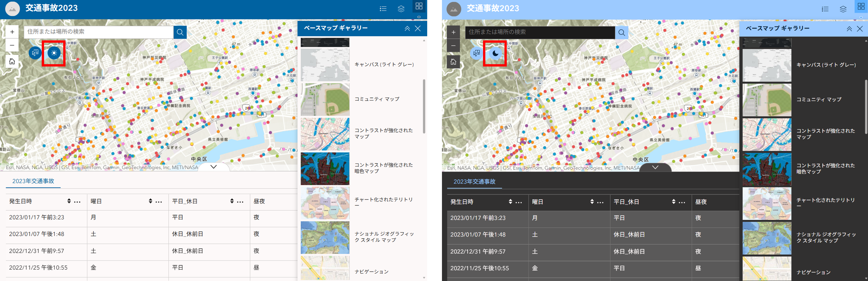Close the basemap gallery in dark theme
Screen dimensions: 868x281
point(859,29)
